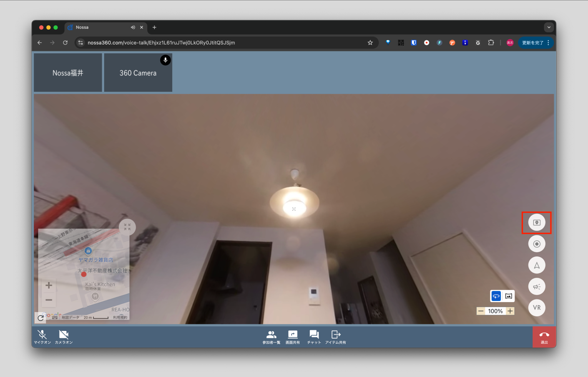Click the ヤマガラ雑貨店 shop pin on map
Screen dimensions: 588x377
(x=88, y=251)
